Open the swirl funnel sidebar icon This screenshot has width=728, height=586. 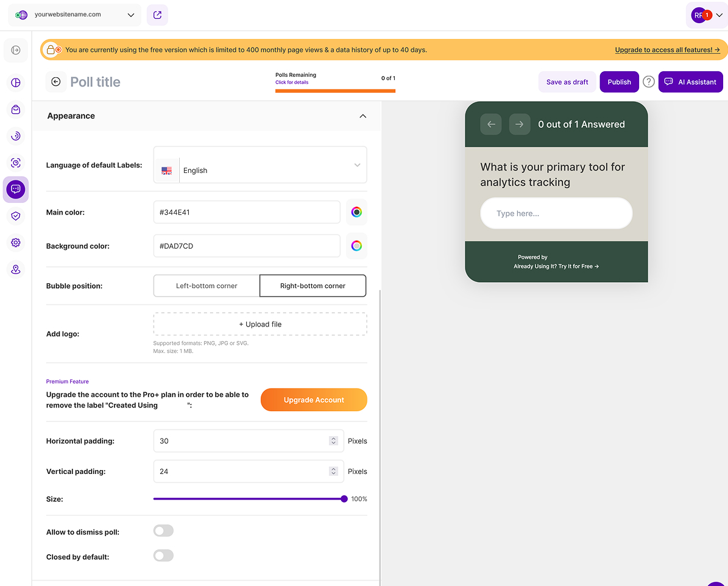tap(16, 136)
